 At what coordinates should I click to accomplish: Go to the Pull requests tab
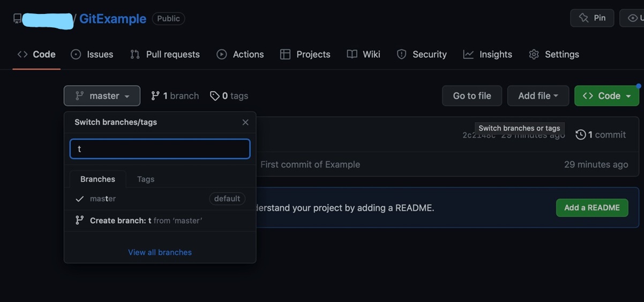tap(165, 54)
